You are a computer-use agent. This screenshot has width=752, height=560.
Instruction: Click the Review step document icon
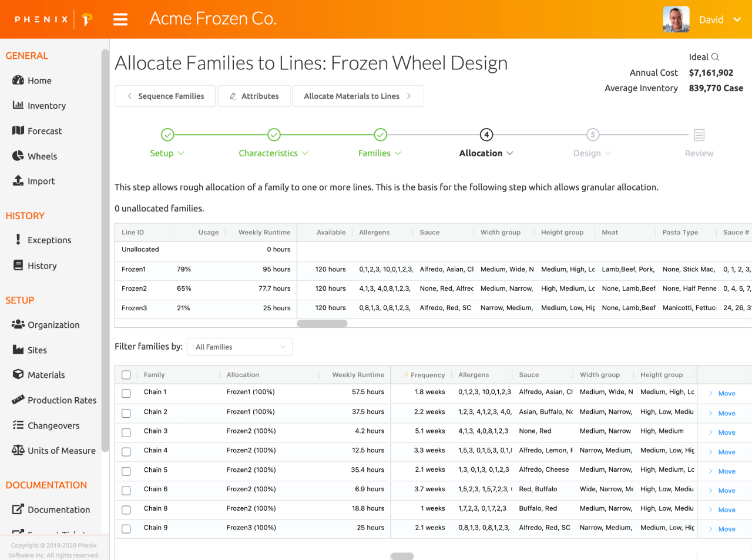[699, 135]
